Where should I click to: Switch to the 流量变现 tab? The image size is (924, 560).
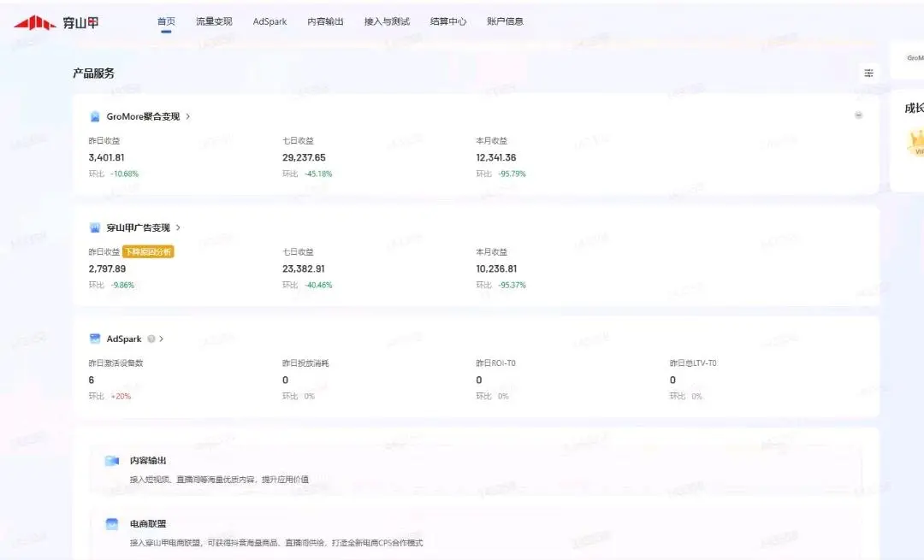click(x=214, y=21)
